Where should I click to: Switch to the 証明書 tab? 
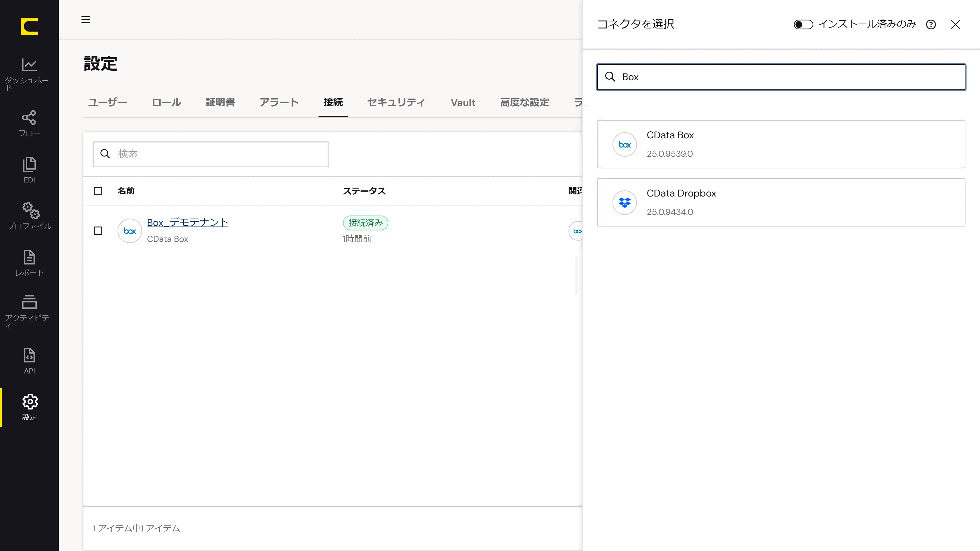221,102
